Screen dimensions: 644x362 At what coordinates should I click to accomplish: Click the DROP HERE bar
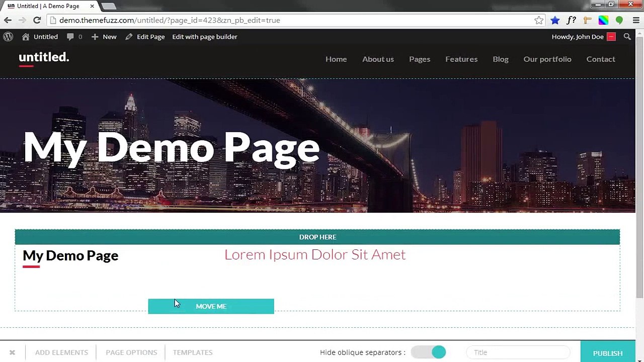pos(317,237)
